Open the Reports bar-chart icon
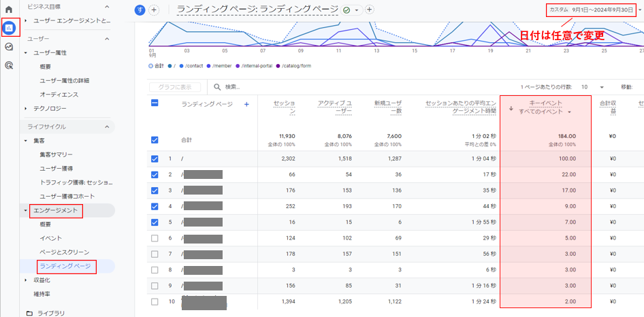This screenshot has width=644, height=317. coord(9,28)
